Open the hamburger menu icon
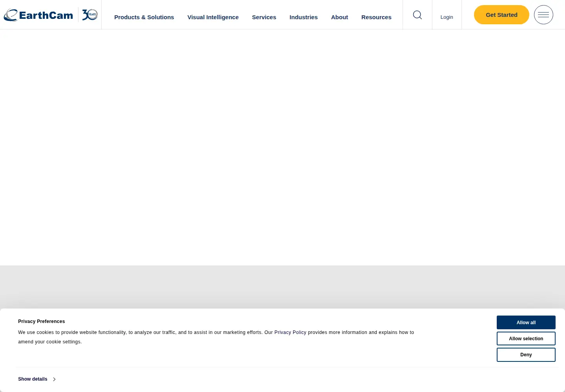 pyautogui.click(x=543, y=15)
